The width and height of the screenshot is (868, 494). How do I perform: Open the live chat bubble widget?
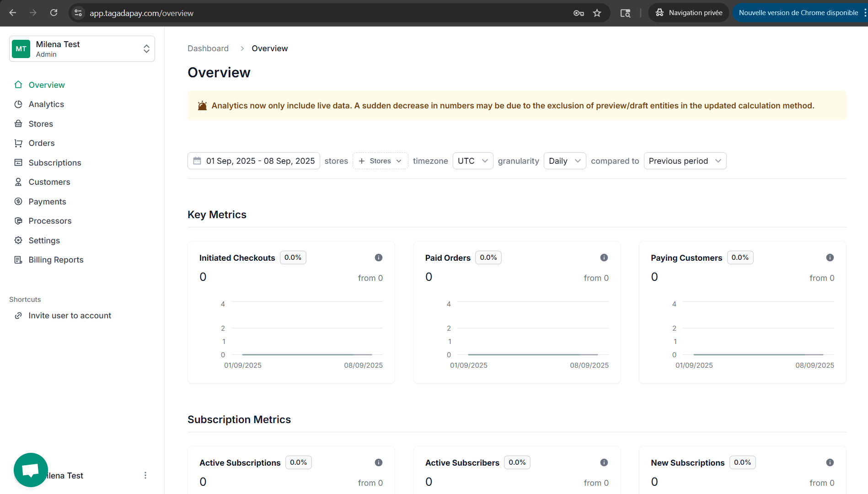[31, 470]
